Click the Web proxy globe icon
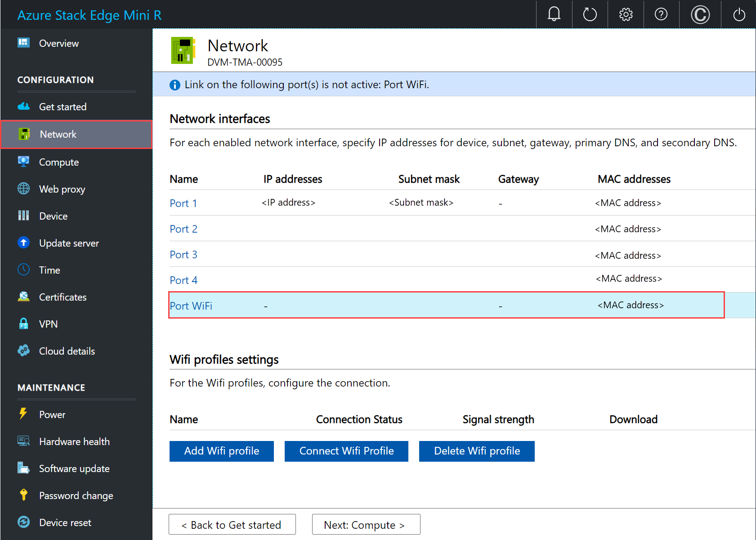756x540 pixels. [23, 189]
